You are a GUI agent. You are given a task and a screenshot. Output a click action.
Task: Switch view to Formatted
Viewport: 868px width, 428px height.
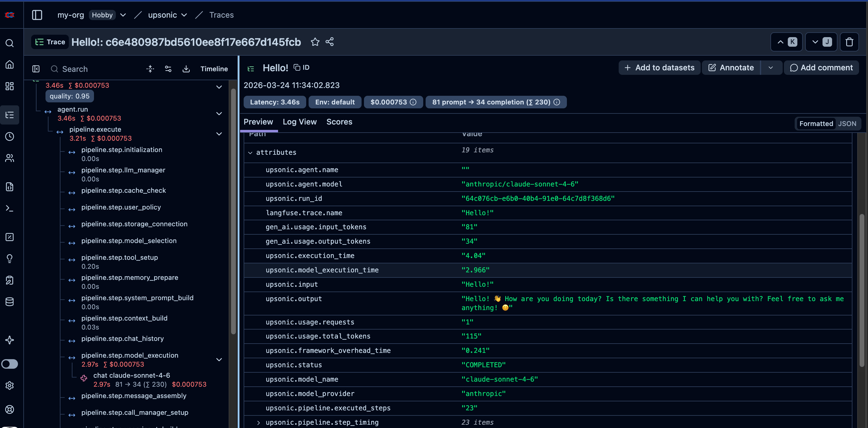click(x=816, y=124)
